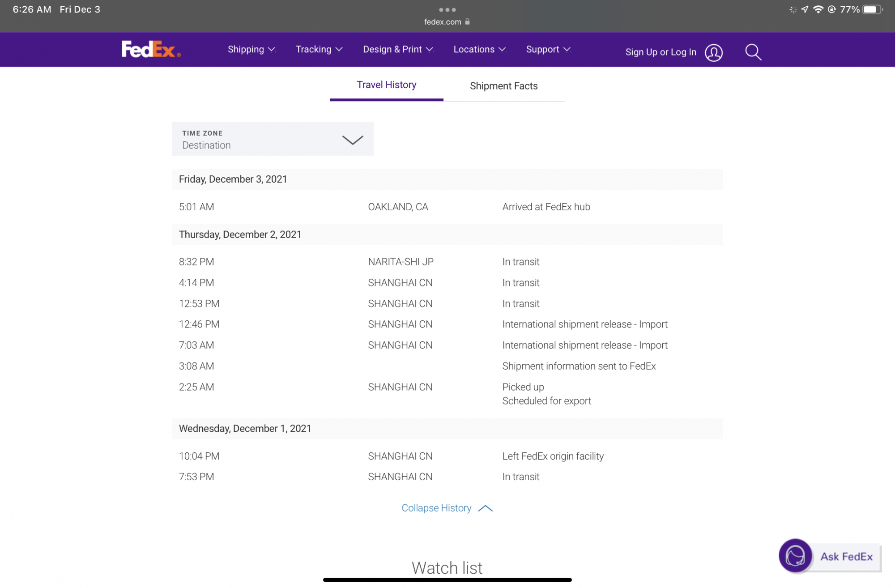Expand the Shipping menu
The height and width of the screenshot is (588, 895).
point(251,49)
